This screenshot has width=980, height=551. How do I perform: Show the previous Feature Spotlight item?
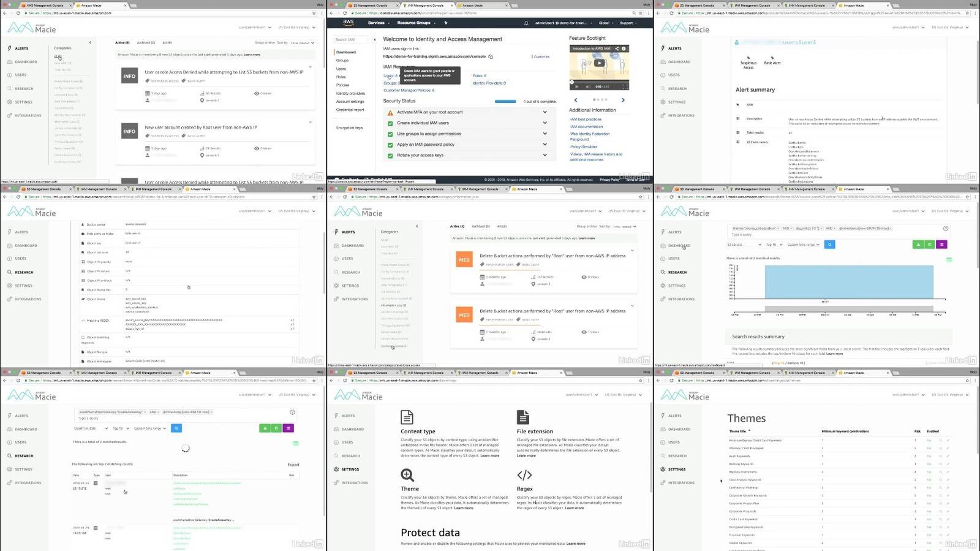coord(576,100)
